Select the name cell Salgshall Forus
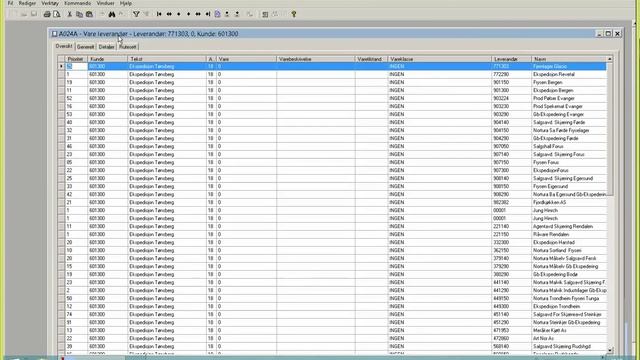 [x=569, y=146]
